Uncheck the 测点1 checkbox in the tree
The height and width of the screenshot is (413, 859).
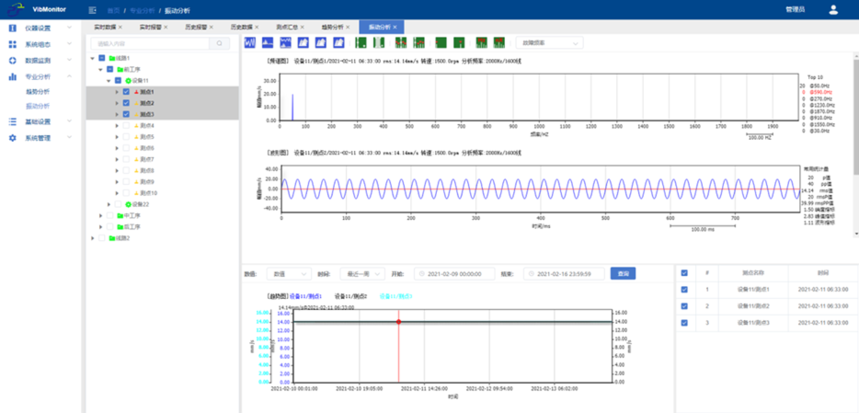click(x=126, y=92)
